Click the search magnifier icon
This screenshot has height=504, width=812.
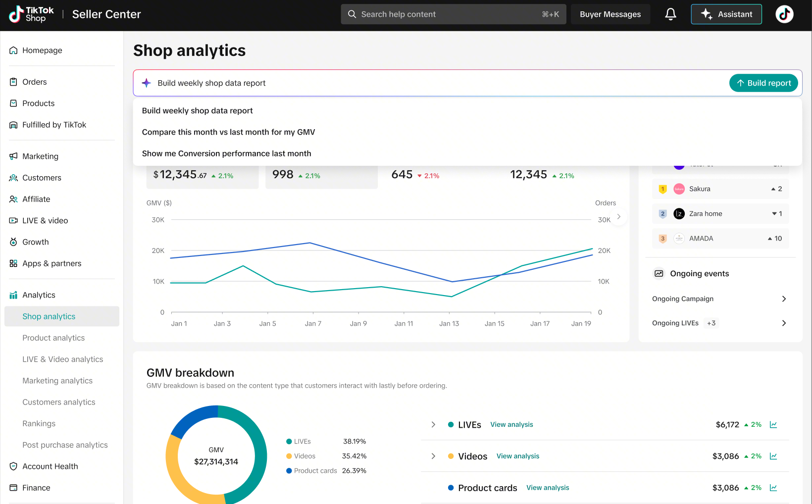point(352,14)
